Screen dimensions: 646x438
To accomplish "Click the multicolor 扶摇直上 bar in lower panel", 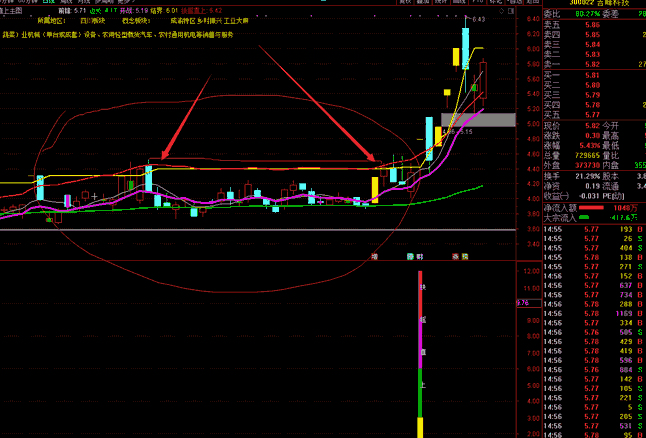I will tap(420, 354).
